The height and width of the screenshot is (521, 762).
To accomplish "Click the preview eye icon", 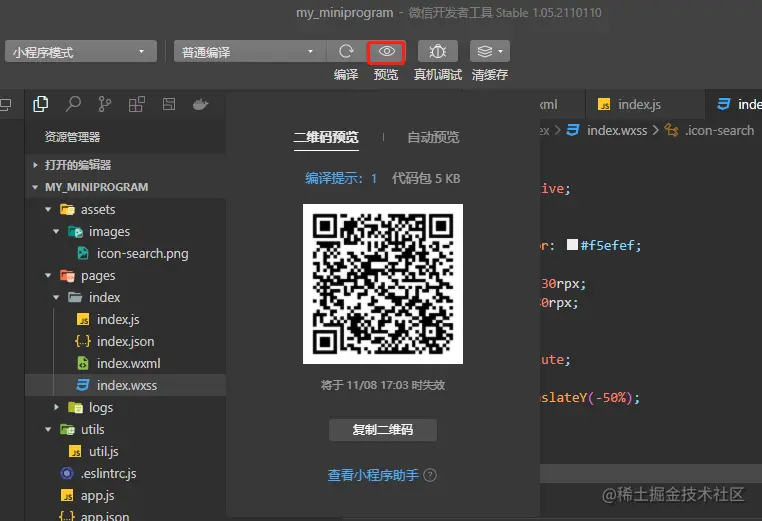I will pyautogui.click(x=386, y=52).
